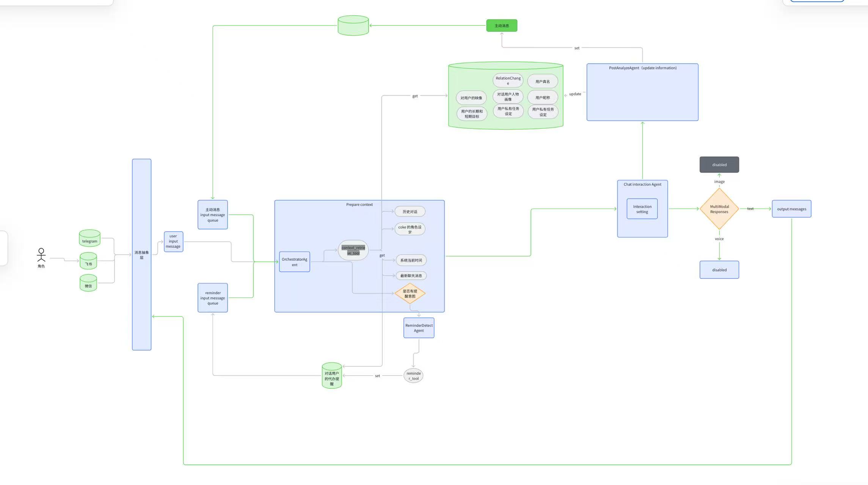Click the stick-figure 角色 actor icon
Image resolution: width=868 pixels, height=485 pixels.
(41, 255)
